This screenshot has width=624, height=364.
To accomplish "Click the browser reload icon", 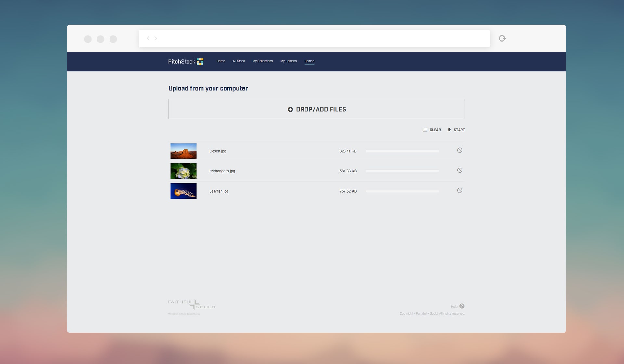I will 502,39.
